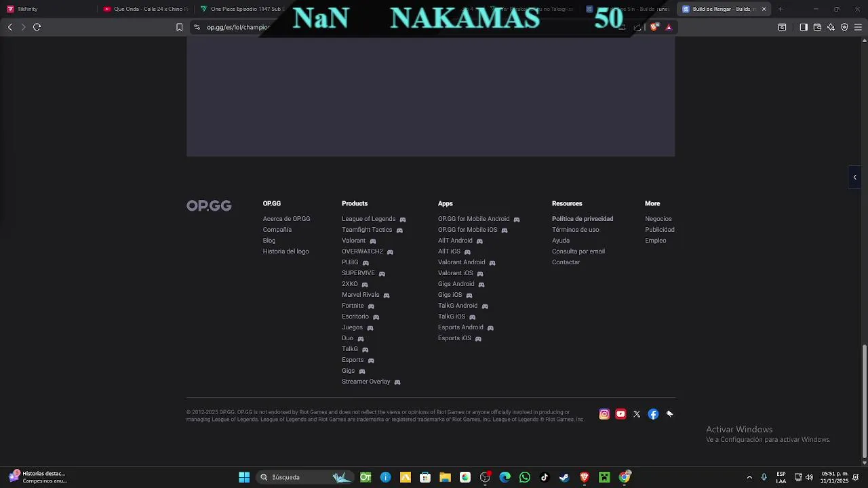The image size is (868, 488).
Task: Open Minecraft from the taskbar
Action: 604,477
